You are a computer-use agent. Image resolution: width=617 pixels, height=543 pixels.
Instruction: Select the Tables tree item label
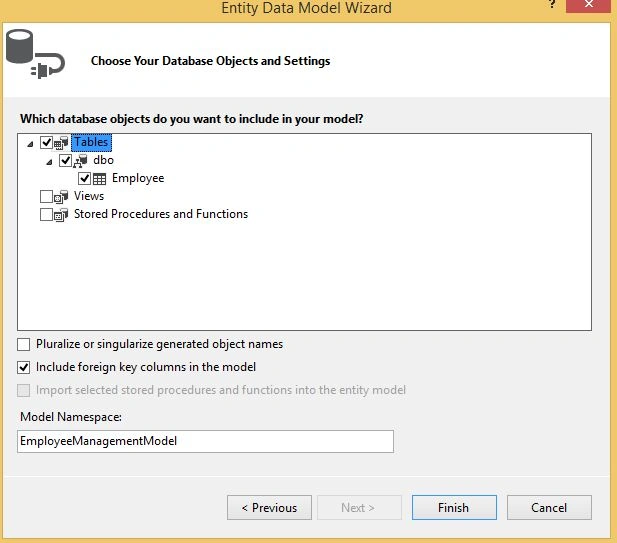(x=91, y=142)
